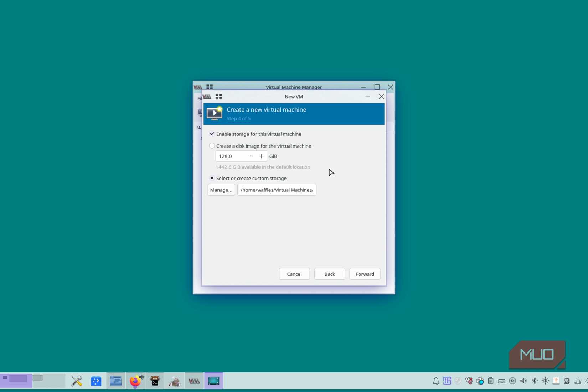The image size is (588, 392).
Task: Open the audio mixer sliders tray icon
Action: [447, 381]
